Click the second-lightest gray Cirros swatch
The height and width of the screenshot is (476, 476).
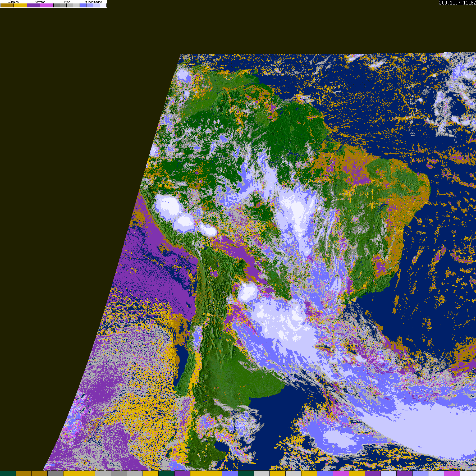tap(70, 6)
